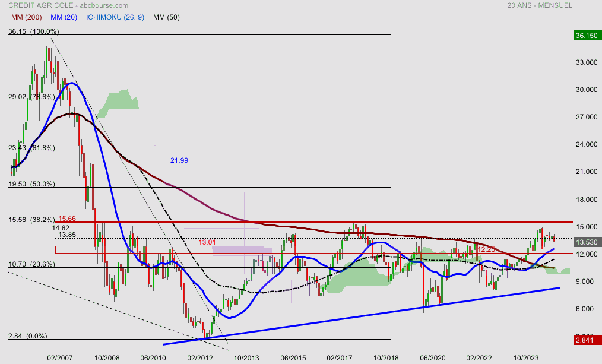Select the red 2.841 low price tag
The height and width of the screenshot is (364, 602).
coord(587,340)
